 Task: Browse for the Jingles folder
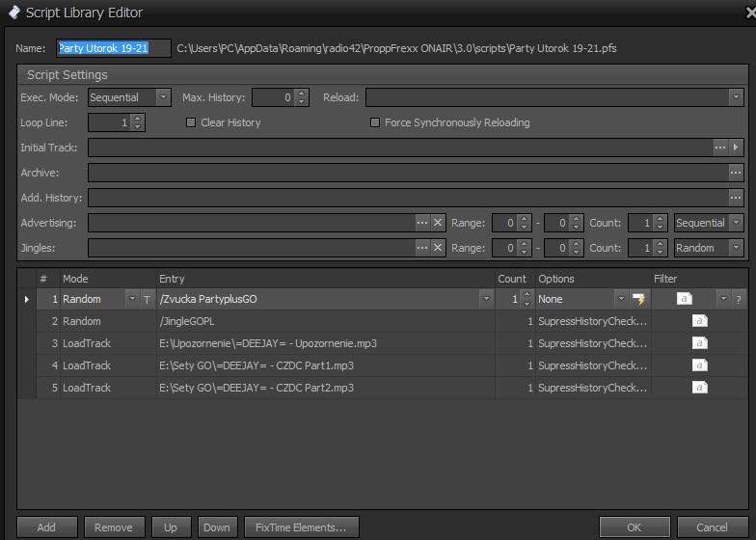pos(422,248)
